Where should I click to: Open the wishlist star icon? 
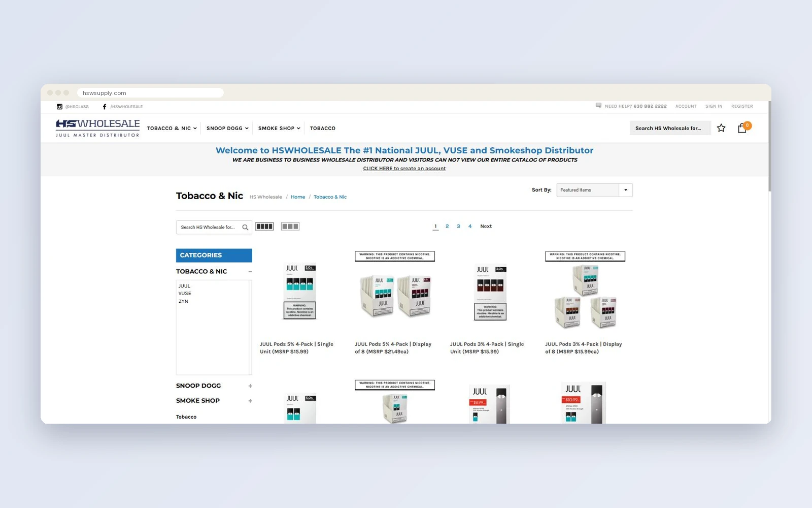click(721, 128)
